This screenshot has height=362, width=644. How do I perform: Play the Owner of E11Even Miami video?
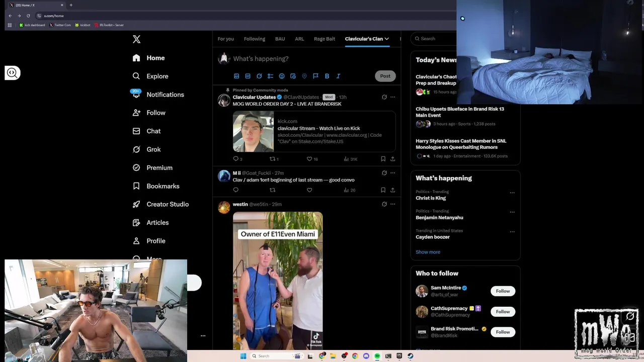[x=278, y=281]
